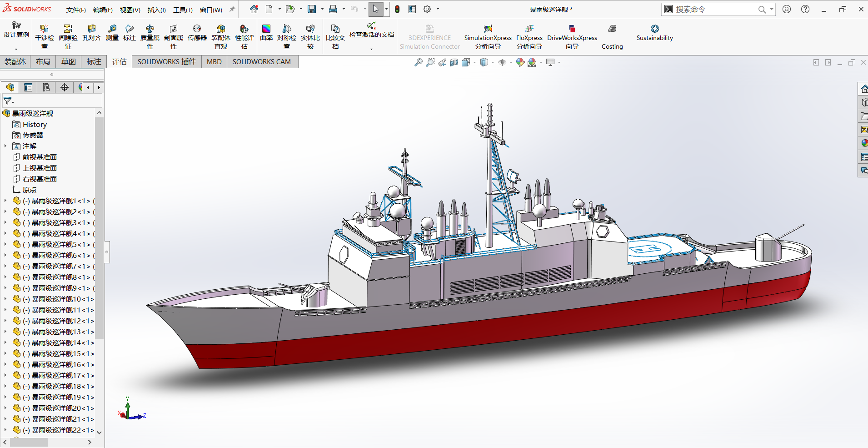Open File Properties from the quick toolbar
This screenshot has height=448, width=868.
pyautogui.click(x=412, y=9)
